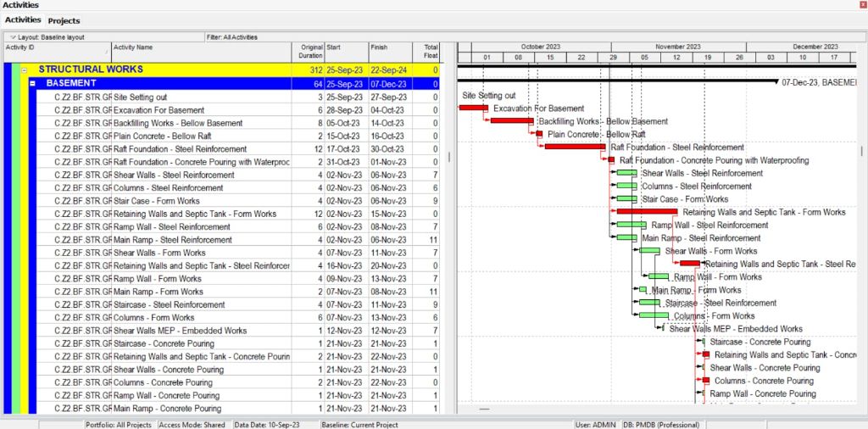Switch to the Projects tab
The width and height of the screenshot is (868, 429).
(x=64, y=20)
